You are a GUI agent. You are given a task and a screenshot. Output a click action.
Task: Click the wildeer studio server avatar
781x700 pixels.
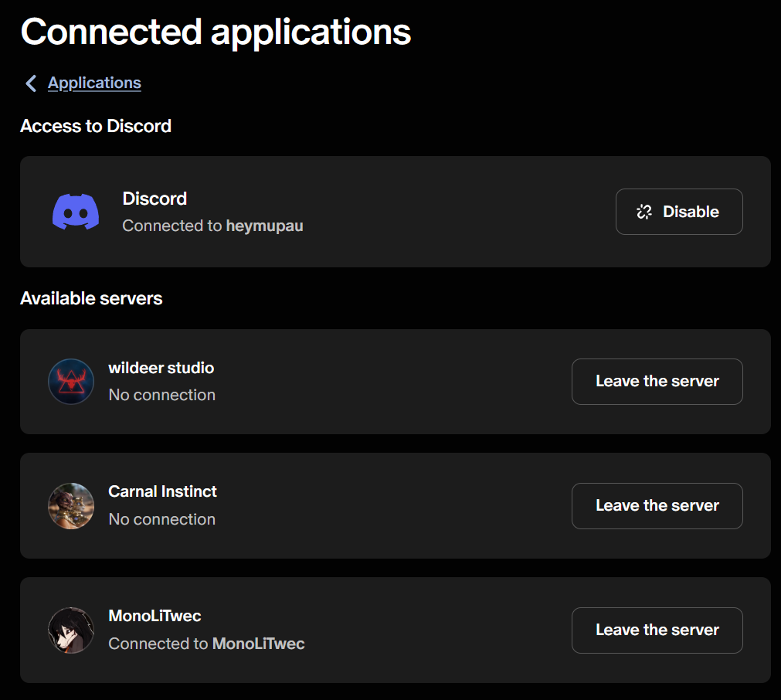[x=71, y=382]
